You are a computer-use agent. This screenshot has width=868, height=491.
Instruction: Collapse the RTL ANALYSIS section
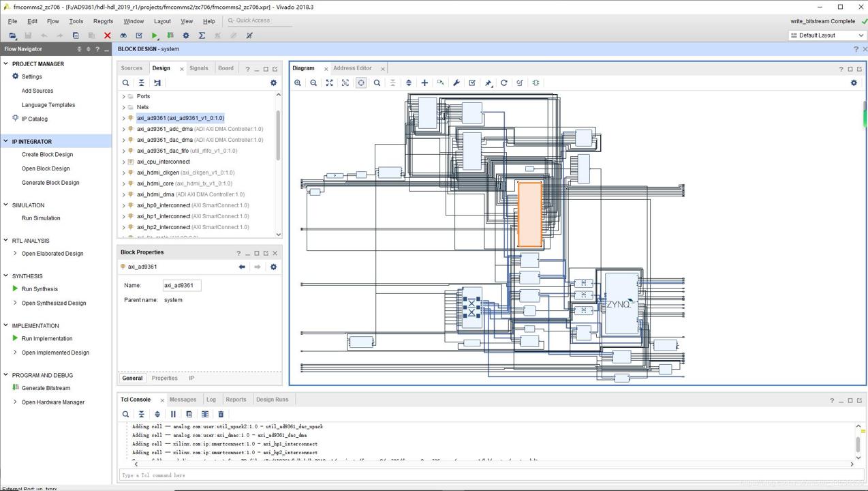[x=6, y=240]
